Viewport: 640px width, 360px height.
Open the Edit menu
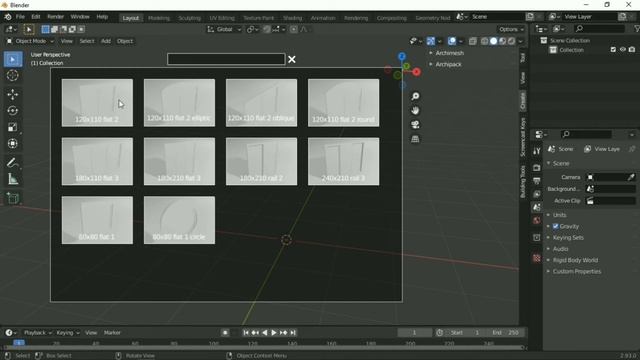pyautogui.click(x=36, y=17)
